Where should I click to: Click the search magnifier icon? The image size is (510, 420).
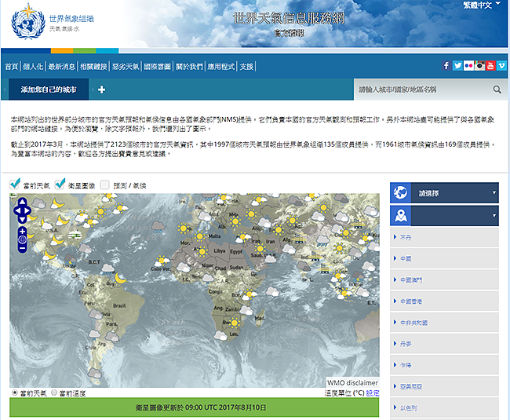pos(497,89)
